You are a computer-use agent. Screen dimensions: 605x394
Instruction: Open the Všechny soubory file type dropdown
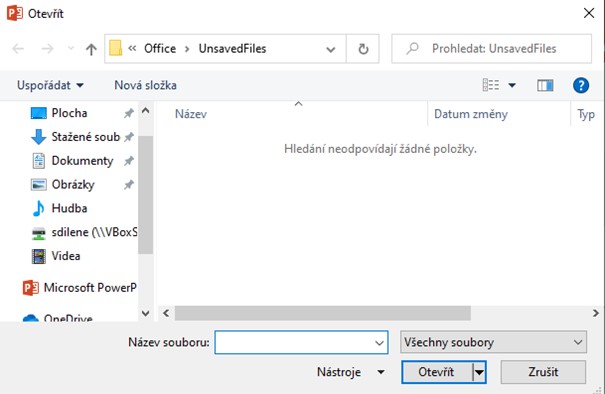(493, 342)
